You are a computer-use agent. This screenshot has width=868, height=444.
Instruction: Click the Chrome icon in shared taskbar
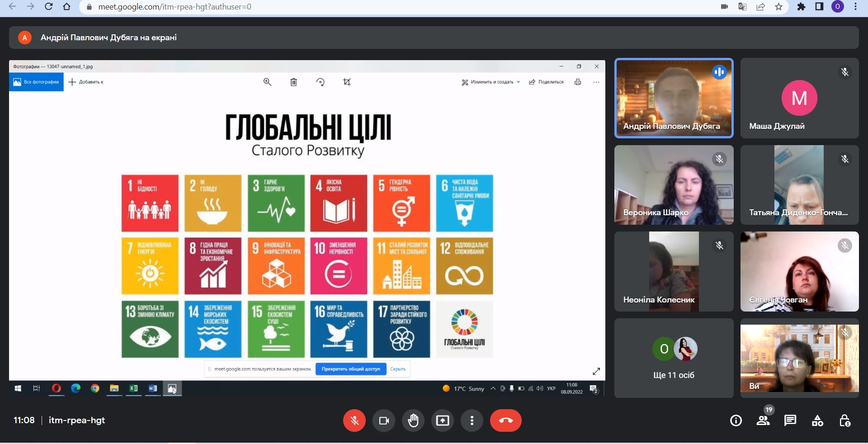tap(95, 388)
